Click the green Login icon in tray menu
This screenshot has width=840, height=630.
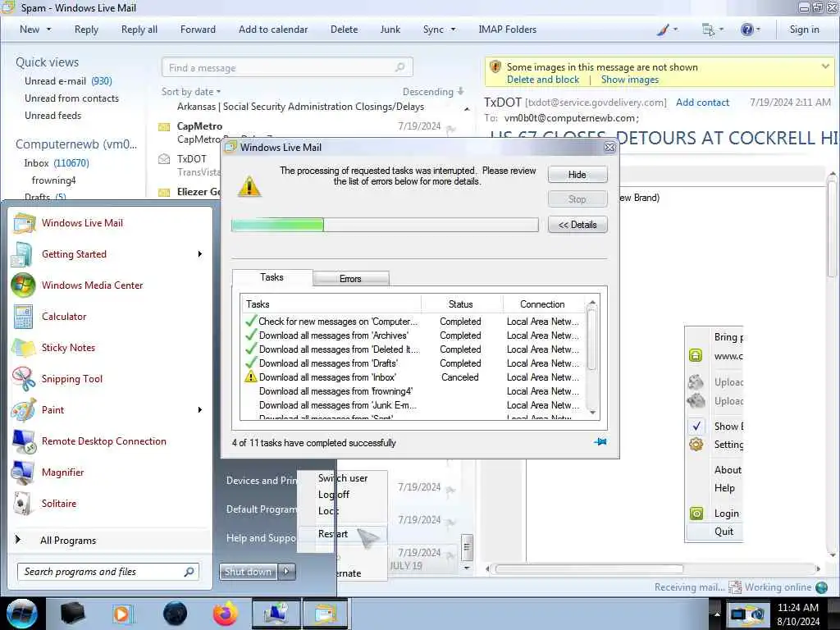pyautogui.click(x=696, y=514)
